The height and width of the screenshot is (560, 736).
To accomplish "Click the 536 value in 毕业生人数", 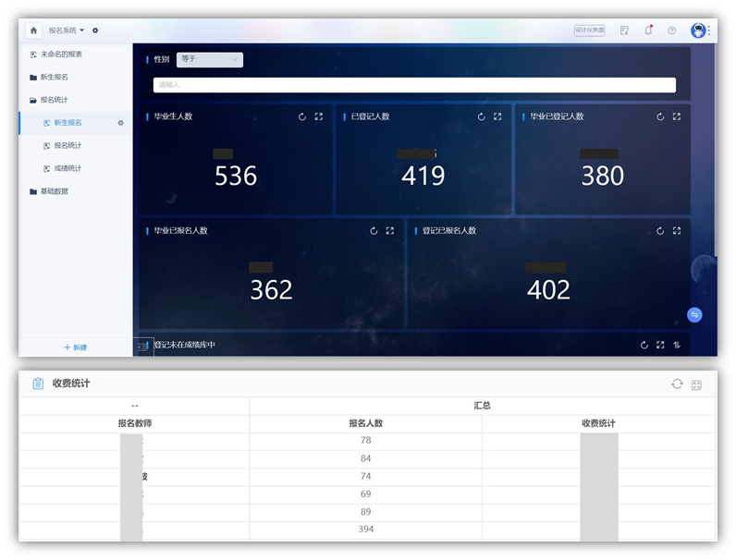I will tap(236, 176).
